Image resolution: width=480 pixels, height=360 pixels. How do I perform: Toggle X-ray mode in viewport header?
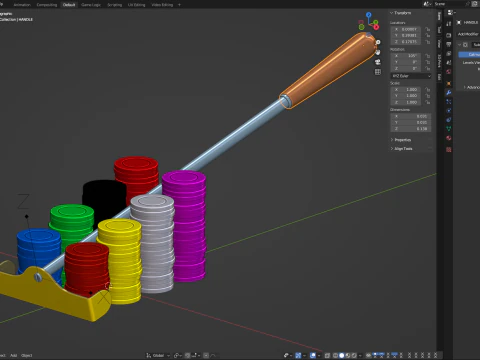[x=327, y=355]
